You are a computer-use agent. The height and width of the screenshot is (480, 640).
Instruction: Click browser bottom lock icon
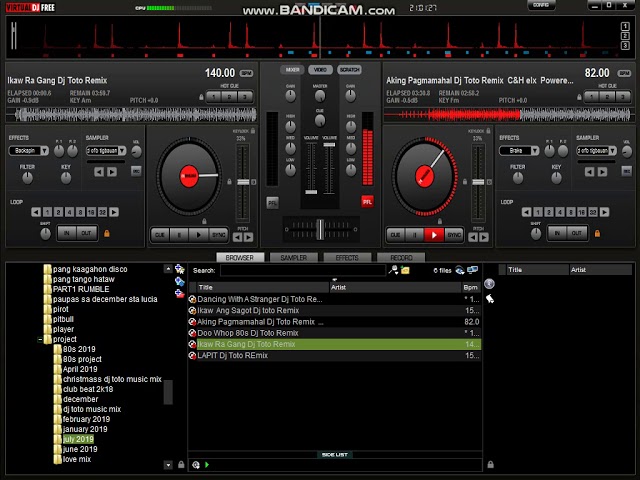(x=181, y=464)
